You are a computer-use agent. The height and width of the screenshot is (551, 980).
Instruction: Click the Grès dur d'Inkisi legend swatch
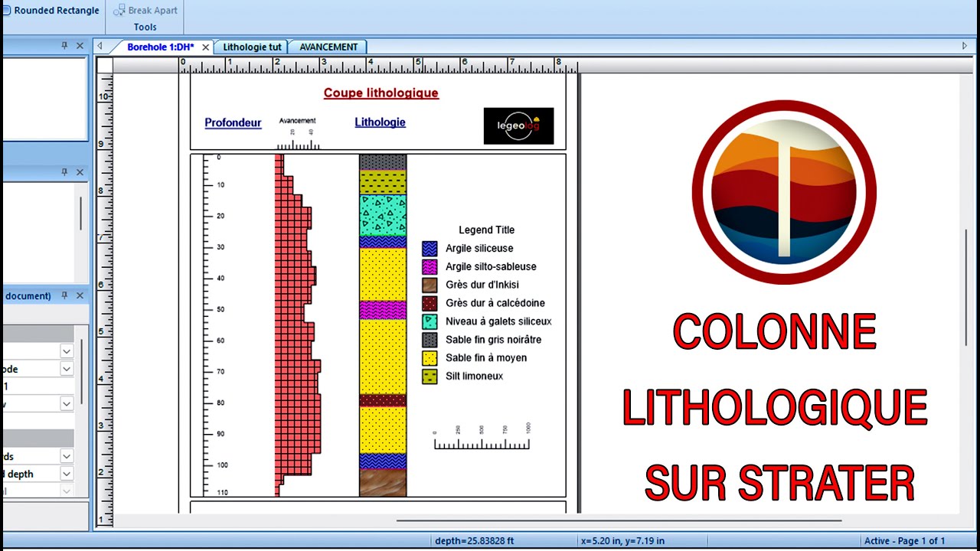click(x=430, y=285)
